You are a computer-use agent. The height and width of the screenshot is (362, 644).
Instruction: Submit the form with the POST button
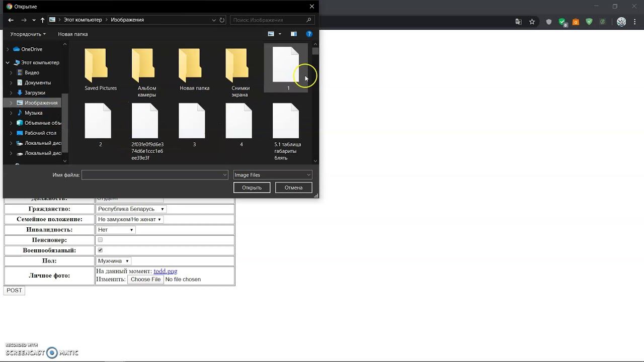(x=14, y=290)
